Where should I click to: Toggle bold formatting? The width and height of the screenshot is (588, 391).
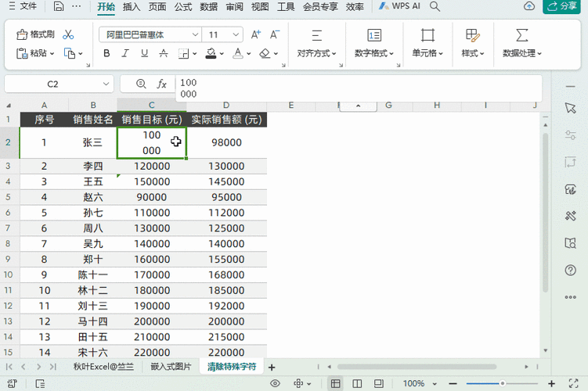106,53
